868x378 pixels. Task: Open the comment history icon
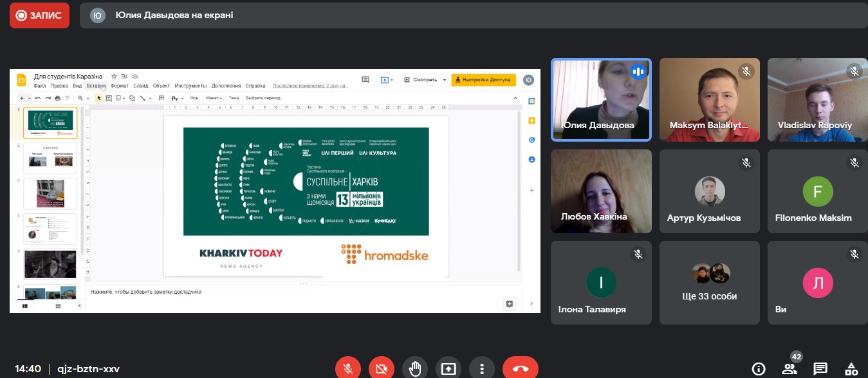pos(365,80)
